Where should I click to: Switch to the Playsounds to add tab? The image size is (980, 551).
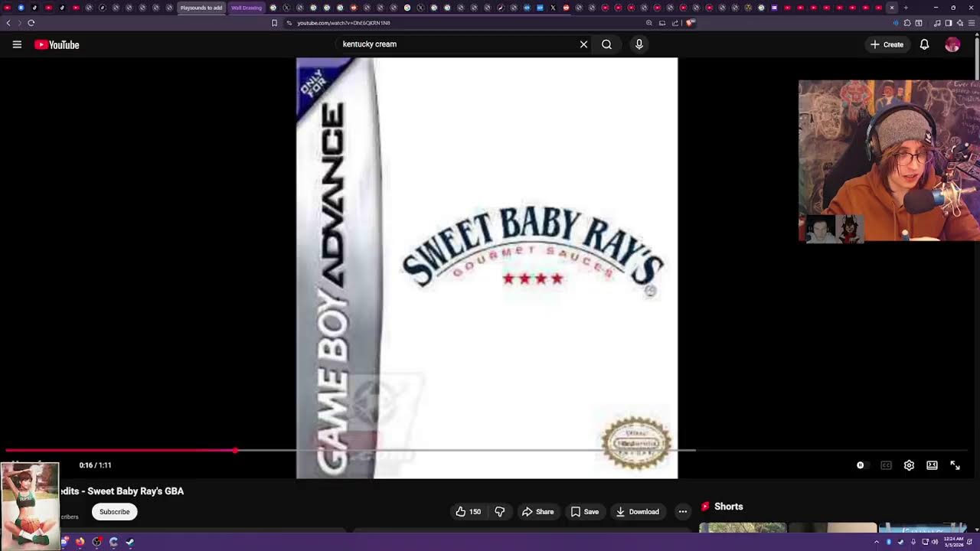click(x=201, y=8)
